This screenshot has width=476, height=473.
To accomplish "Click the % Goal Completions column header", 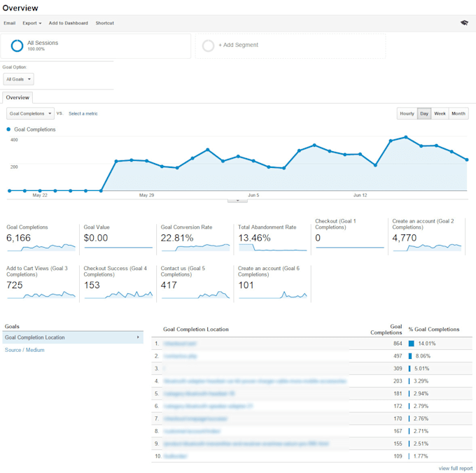I will pyautogui.click(x=434, y=329).
